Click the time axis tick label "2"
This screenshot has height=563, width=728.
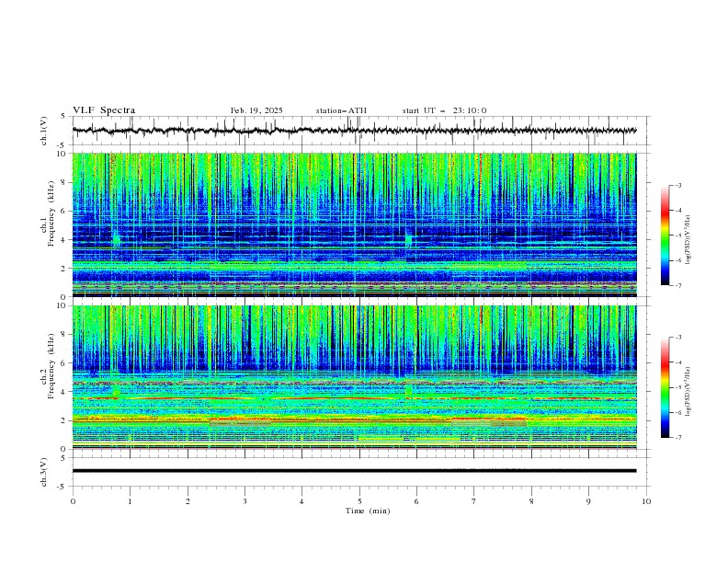pos(188,501)
